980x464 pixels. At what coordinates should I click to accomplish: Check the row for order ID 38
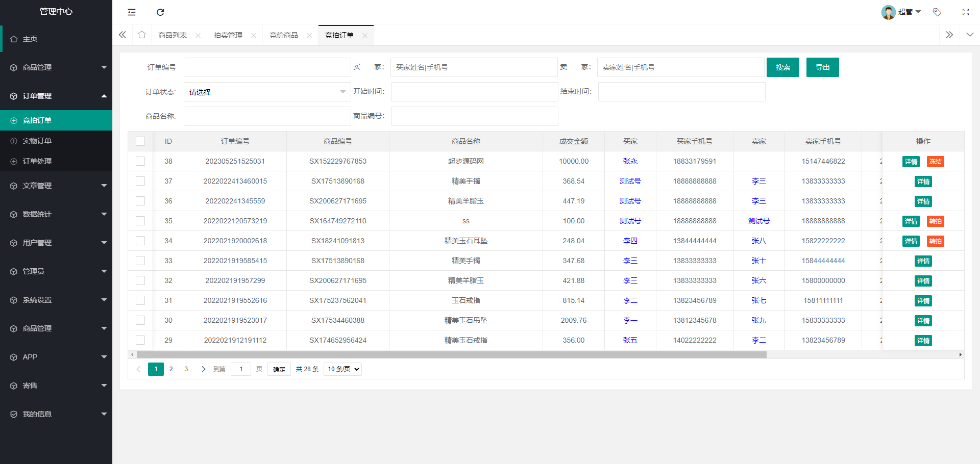pyautogui.click(x=140, y=161)
